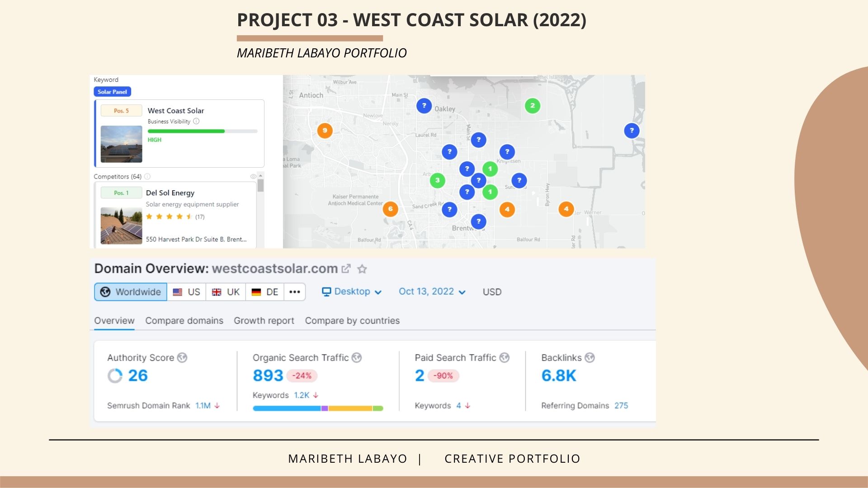Viewport: 868px width, 488px height.
Task: Click the globe icon beside Backlinks
Action: click(x=590, y=357)
